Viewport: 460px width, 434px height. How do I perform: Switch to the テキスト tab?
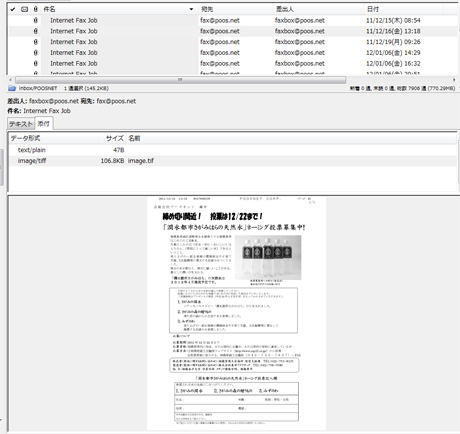click(x=21, y=124)
